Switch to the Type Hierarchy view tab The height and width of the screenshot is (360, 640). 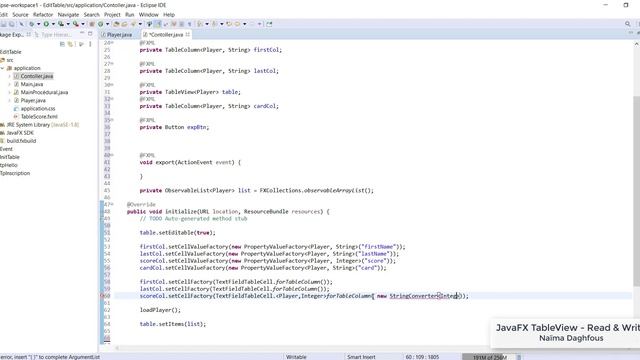(x=54, y=35)
